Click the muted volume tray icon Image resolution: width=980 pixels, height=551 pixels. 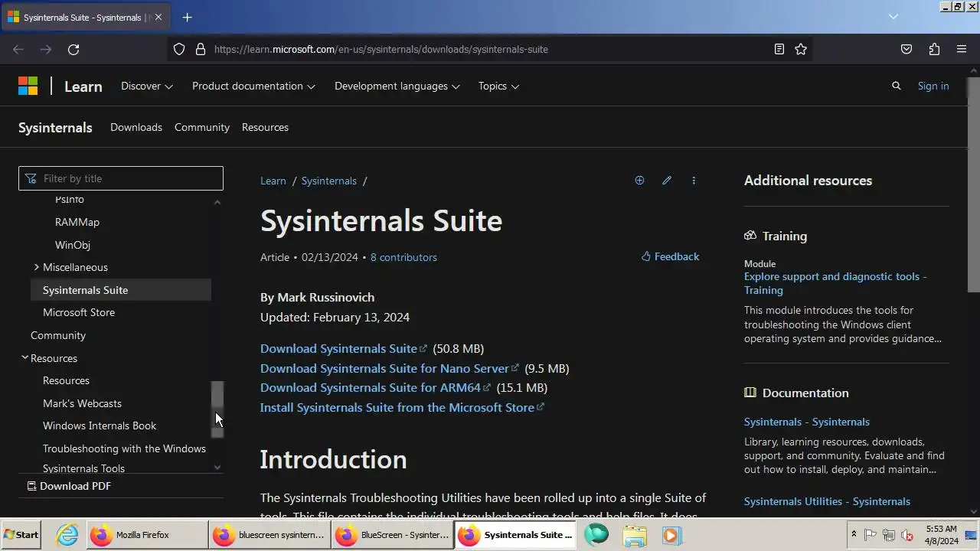907,535
